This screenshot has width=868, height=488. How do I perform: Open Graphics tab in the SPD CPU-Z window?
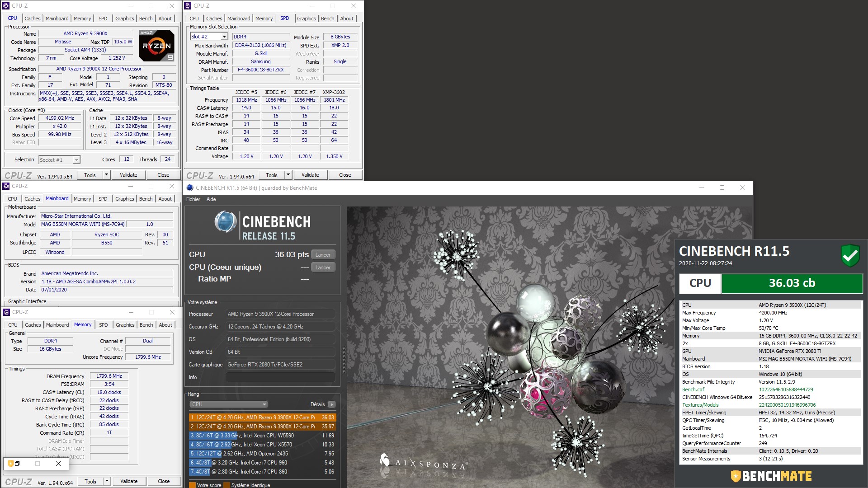click(x=306, y=19)
